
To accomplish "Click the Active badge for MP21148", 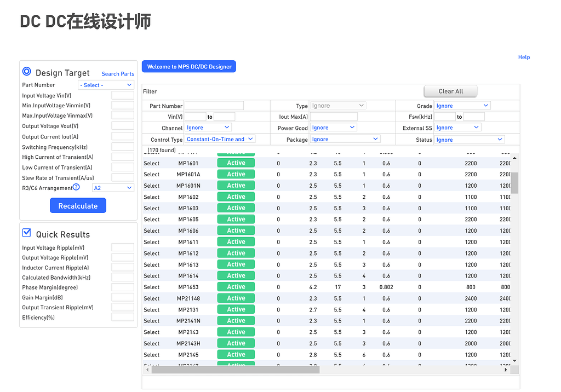I will pos(236,298).
